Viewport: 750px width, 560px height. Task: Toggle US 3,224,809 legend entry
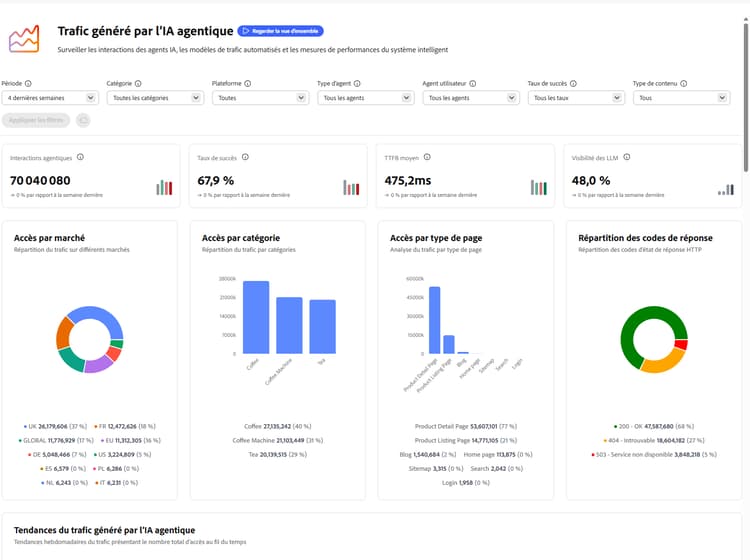click(x=122, y=454)
